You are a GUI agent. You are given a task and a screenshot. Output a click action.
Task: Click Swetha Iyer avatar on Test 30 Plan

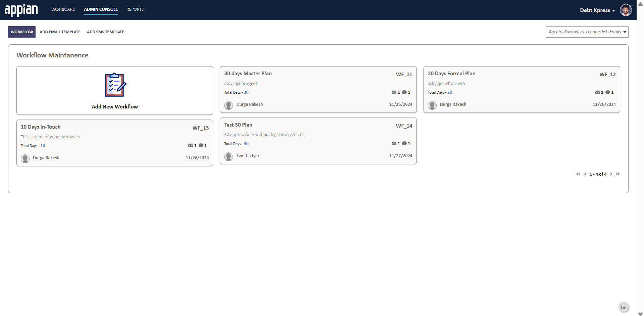tap(229, 156)
